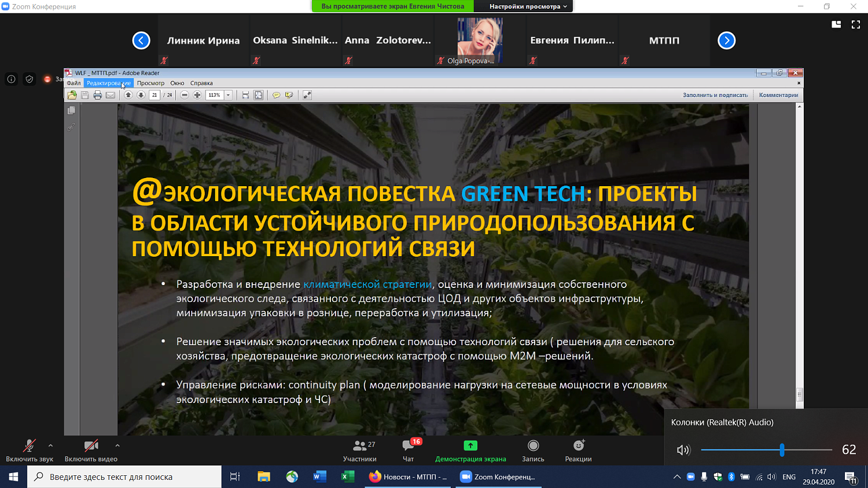
Task: Open Реакции emoji menu
Action: coord(578,450)
